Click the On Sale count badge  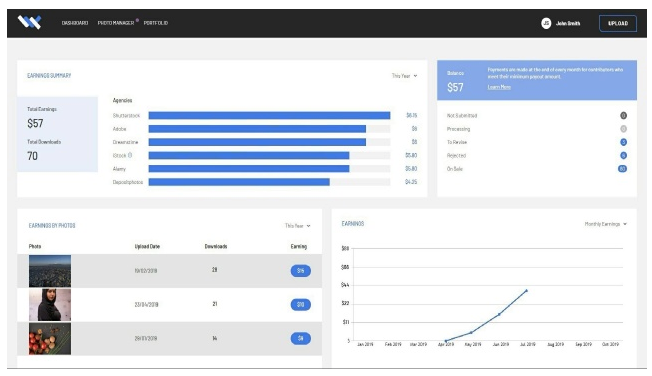[622, 169]
